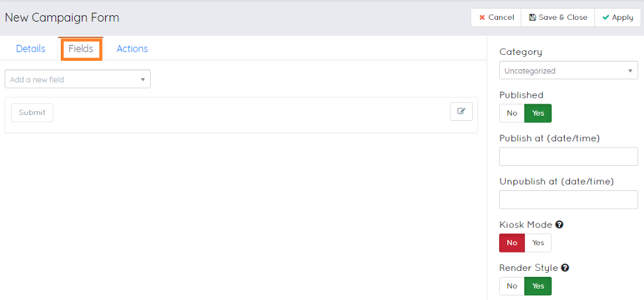Screen dimensions: 644x300
Task: Click the Kiosk Mode help question icon
Action: pos(559,225)
